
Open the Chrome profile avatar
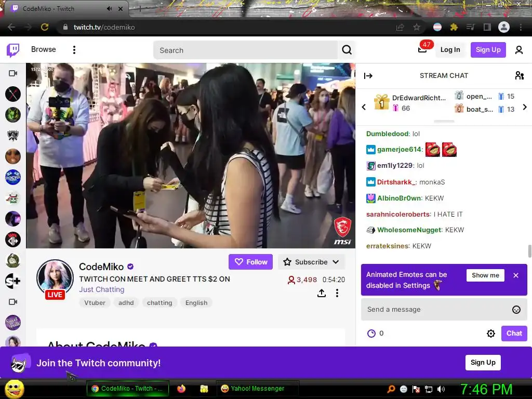[x=504, y=27]
